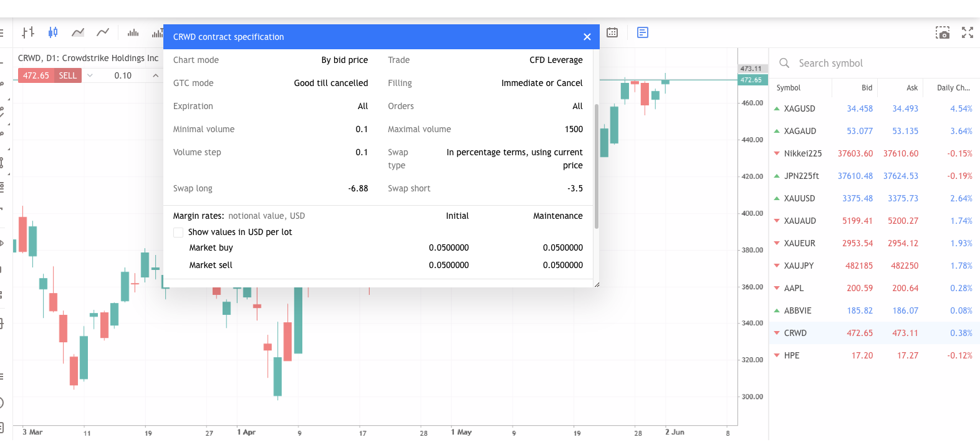Screen dimensions: 980x442
Task: Click the blue contract specification toolbar icon
Action: pyautogui.click(x=643, y=32)
